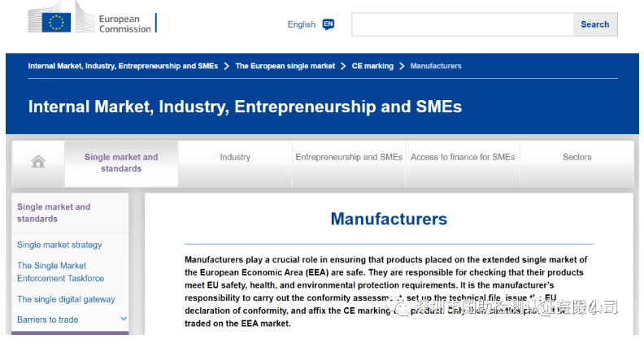This screenshot has width=644, height=352.
Task: Click the breadcrumb arrow after CE marking
Action: click(402, 66)
